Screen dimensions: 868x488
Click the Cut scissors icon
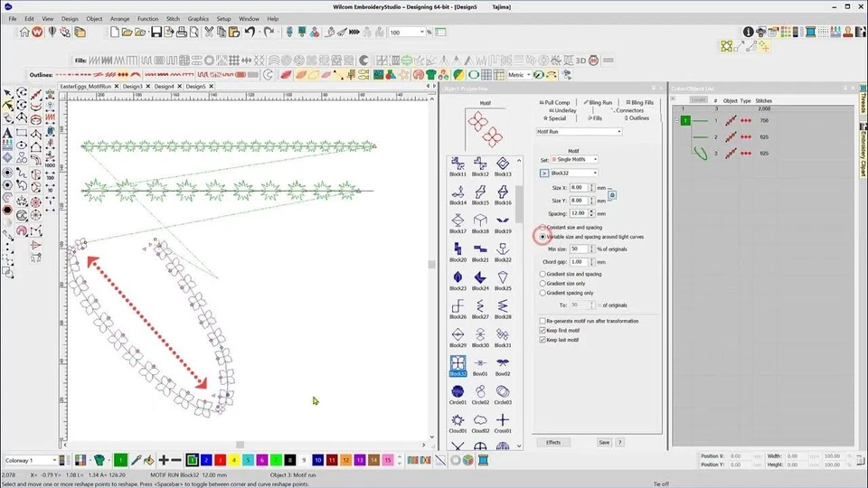click(x=209, y=33)
